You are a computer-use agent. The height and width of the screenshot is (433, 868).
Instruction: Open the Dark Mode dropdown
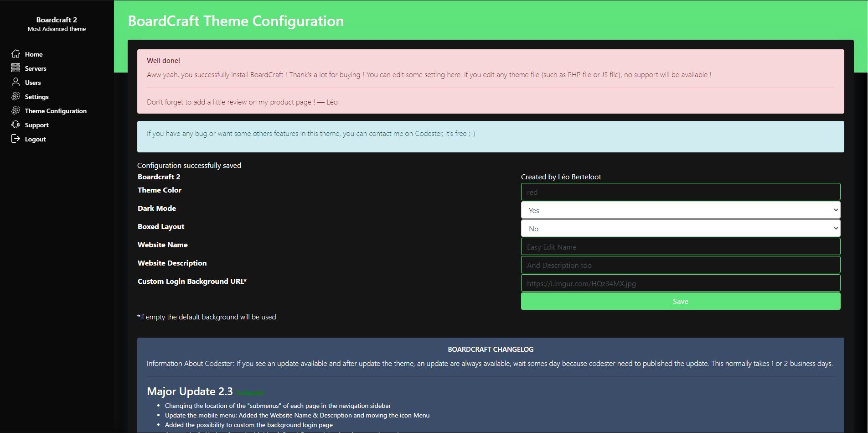(x=681, y=210)
